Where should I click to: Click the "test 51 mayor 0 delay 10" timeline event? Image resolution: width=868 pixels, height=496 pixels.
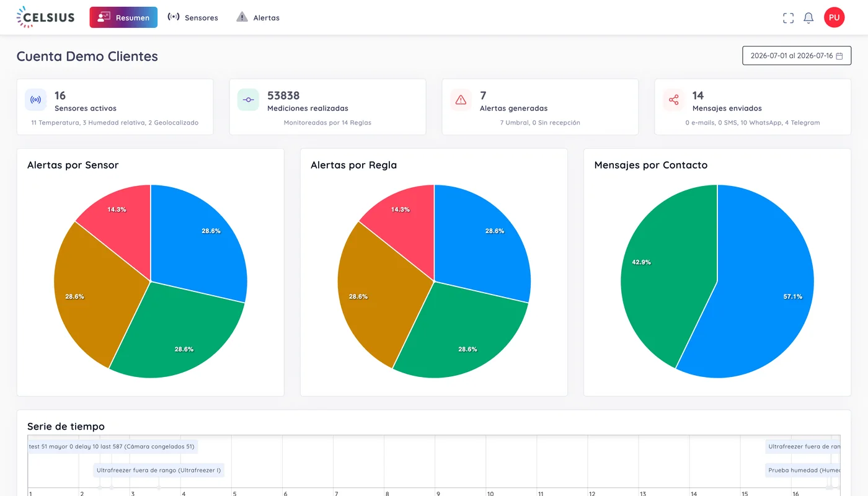112,446
